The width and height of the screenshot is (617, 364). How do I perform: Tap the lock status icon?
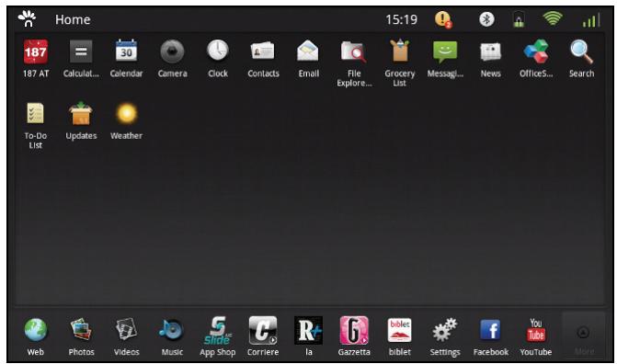click(519, 19)
